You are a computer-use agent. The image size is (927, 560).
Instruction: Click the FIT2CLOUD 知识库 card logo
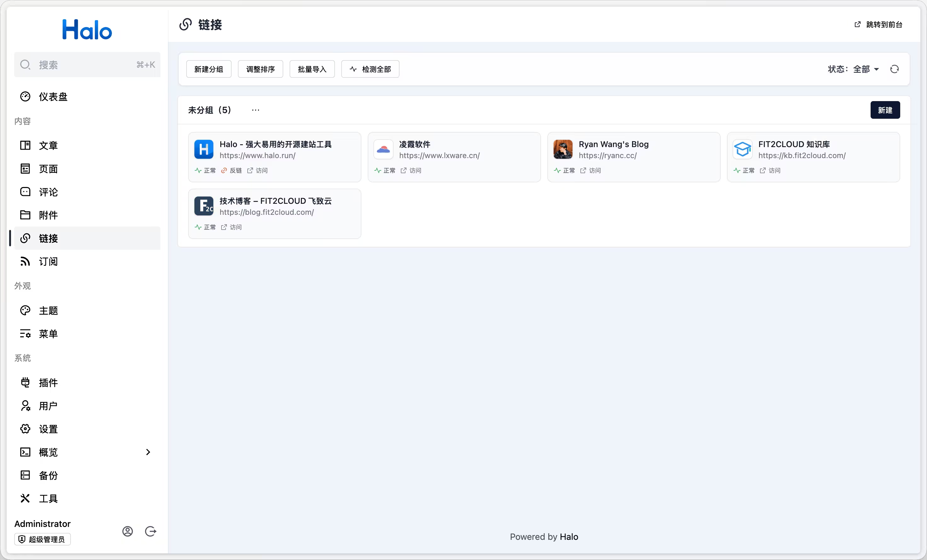tap(743, 149)
